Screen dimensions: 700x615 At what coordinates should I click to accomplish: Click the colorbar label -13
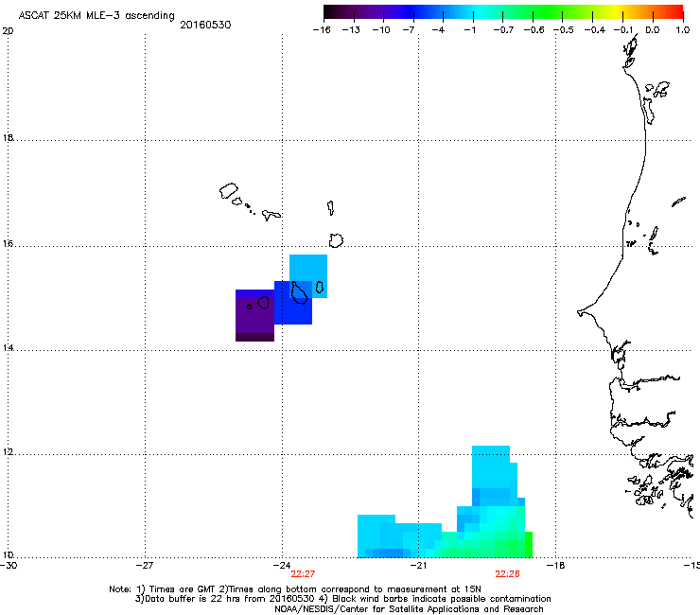[351, 30]
